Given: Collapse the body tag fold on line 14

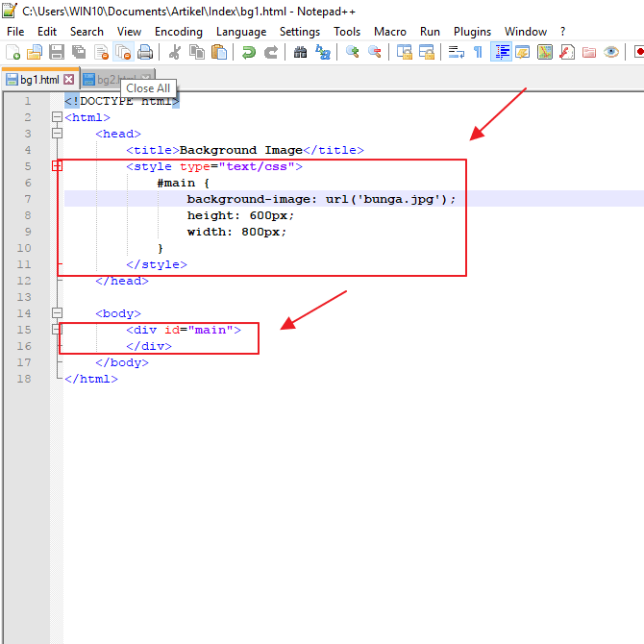Looking at the screenshot, I should click(57, 313).
